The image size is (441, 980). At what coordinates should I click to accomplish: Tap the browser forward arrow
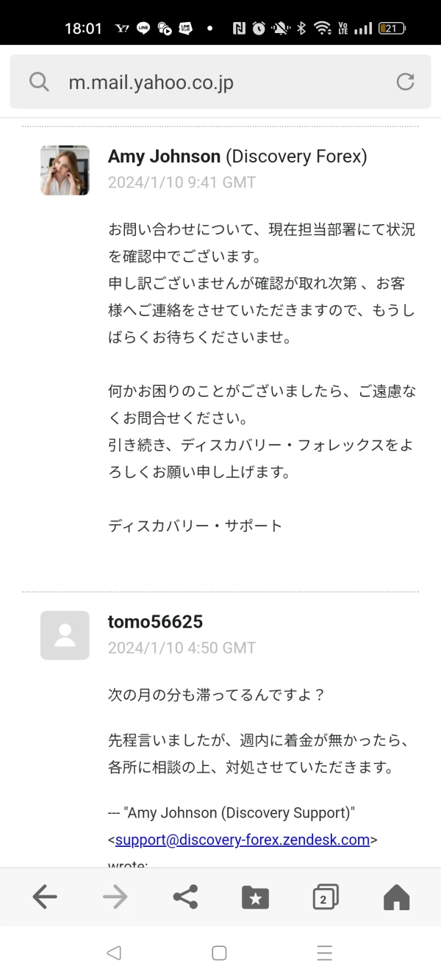pyautogui.click(x=115, y=896)
